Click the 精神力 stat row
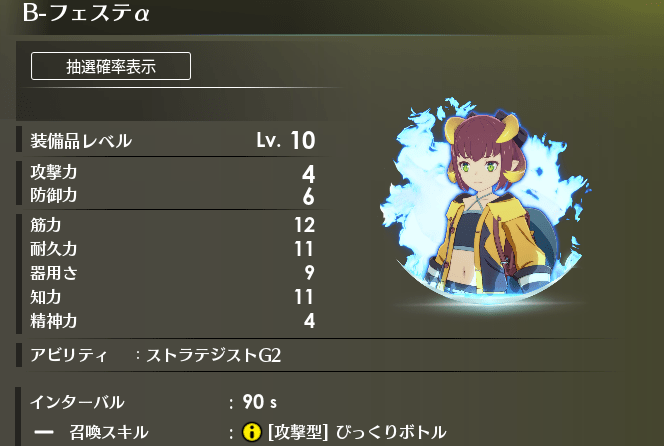 click(173, 321)
